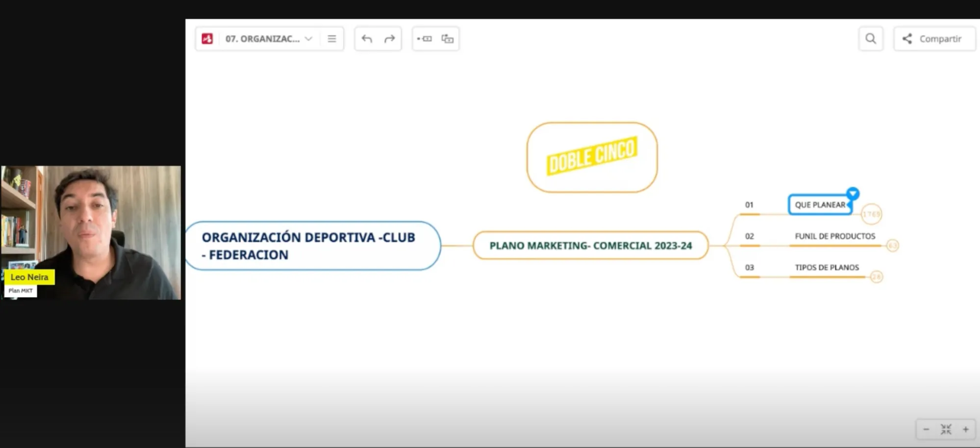980x448 pixels.
Task: Click the fit-to-screen icon at bottom right
Action: click(x=946, y=429)
